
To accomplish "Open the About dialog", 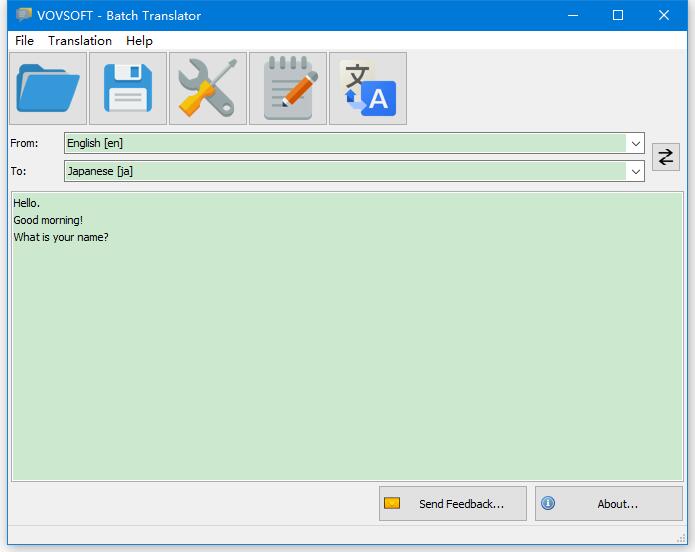I will click(x=609, y=504).
